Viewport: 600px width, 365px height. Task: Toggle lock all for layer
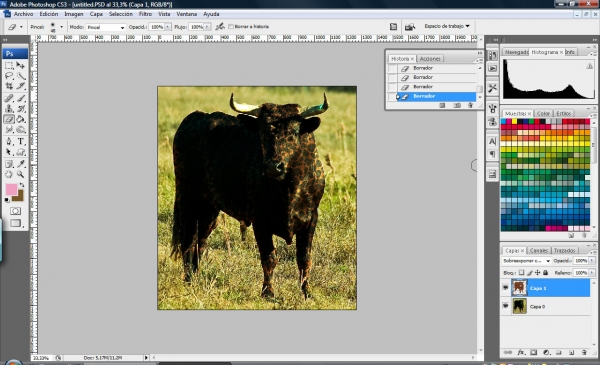coord(546,273)
